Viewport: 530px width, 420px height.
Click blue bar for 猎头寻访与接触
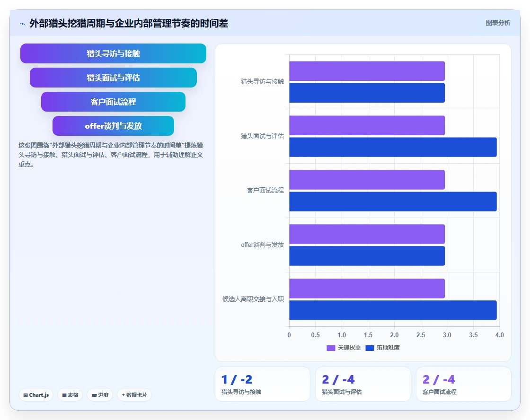tap(367, 93)
